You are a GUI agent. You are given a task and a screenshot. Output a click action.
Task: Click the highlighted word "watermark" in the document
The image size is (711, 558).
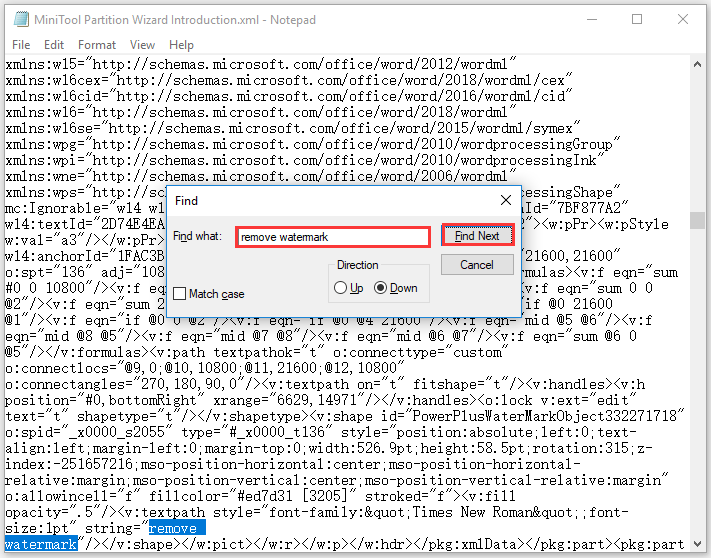[41, 544]
